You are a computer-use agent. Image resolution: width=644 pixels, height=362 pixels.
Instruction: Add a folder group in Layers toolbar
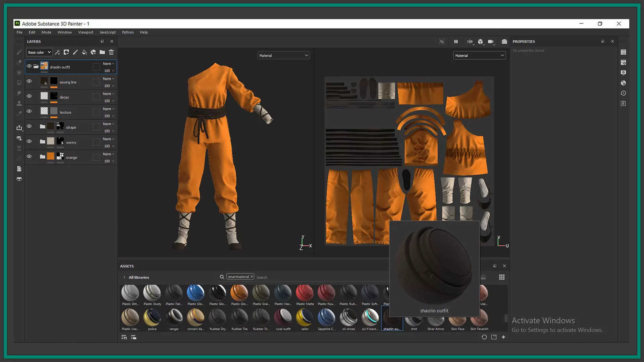[102, 52]
